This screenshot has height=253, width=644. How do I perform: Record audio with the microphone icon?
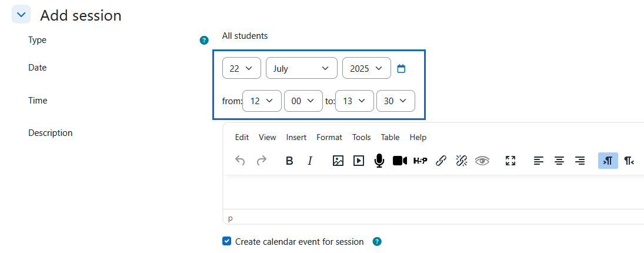pos(379,161)
